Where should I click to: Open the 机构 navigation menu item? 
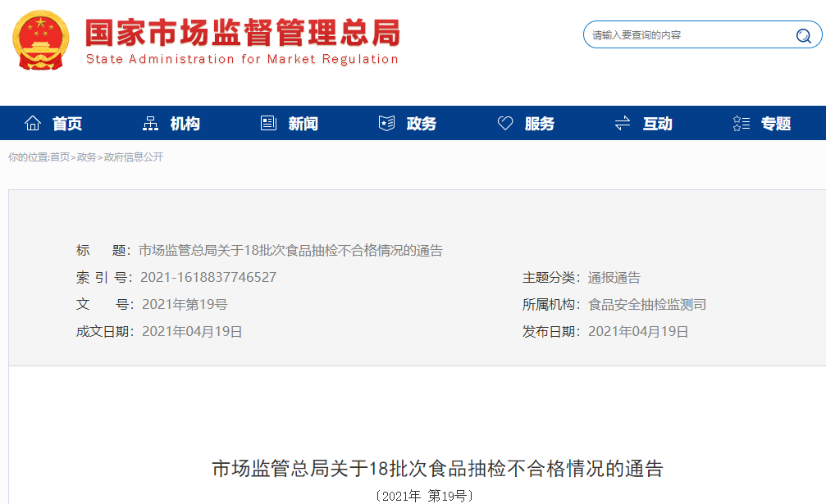(x=185, y=124)
